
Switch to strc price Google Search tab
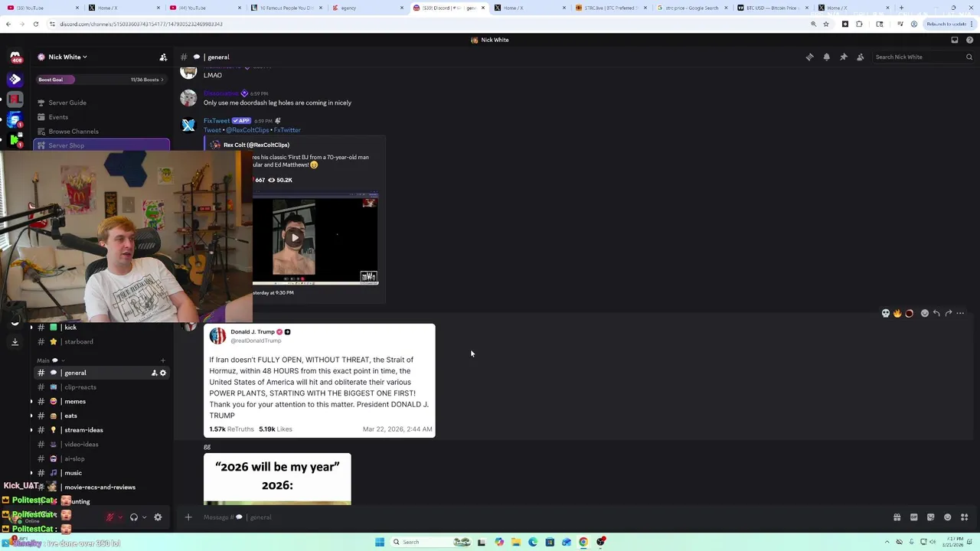(689, 8)
